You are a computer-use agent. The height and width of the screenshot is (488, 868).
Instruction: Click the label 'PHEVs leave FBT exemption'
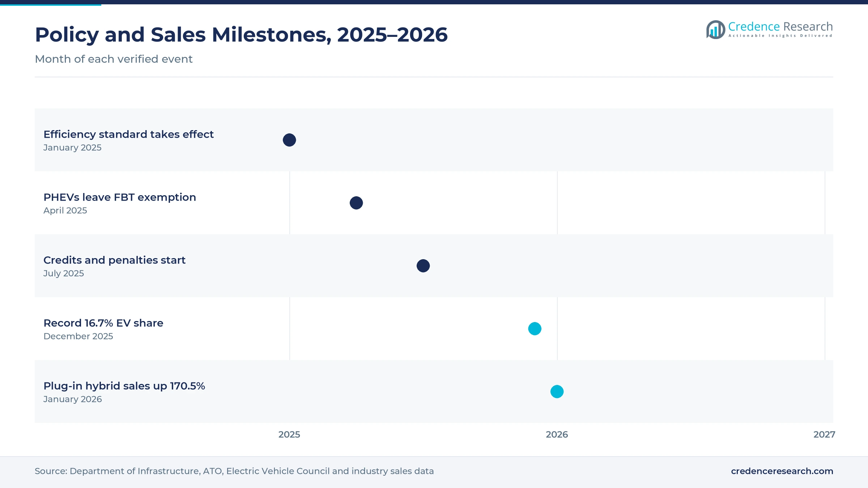point(120,197)
